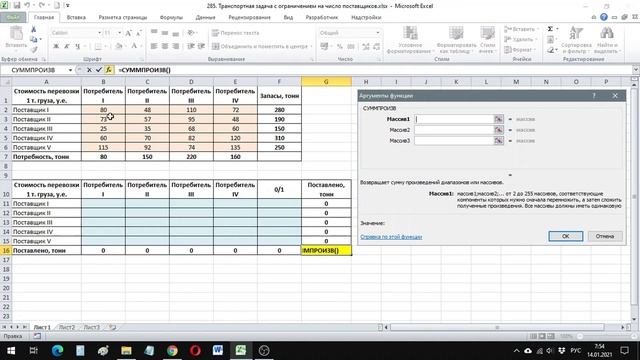640x360 pixels.
Task: Click the Align text right icon
Action: (176, 46)
